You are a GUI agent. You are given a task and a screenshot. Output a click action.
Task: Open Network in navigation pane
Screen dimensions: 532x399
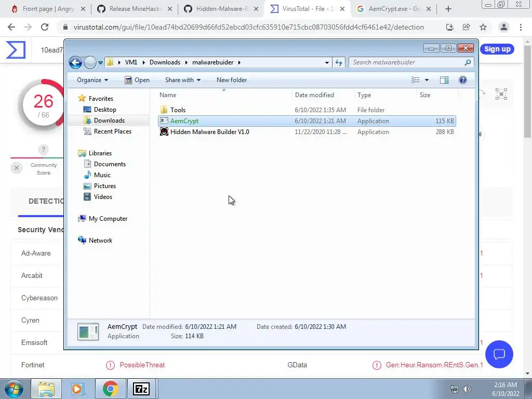100,241
